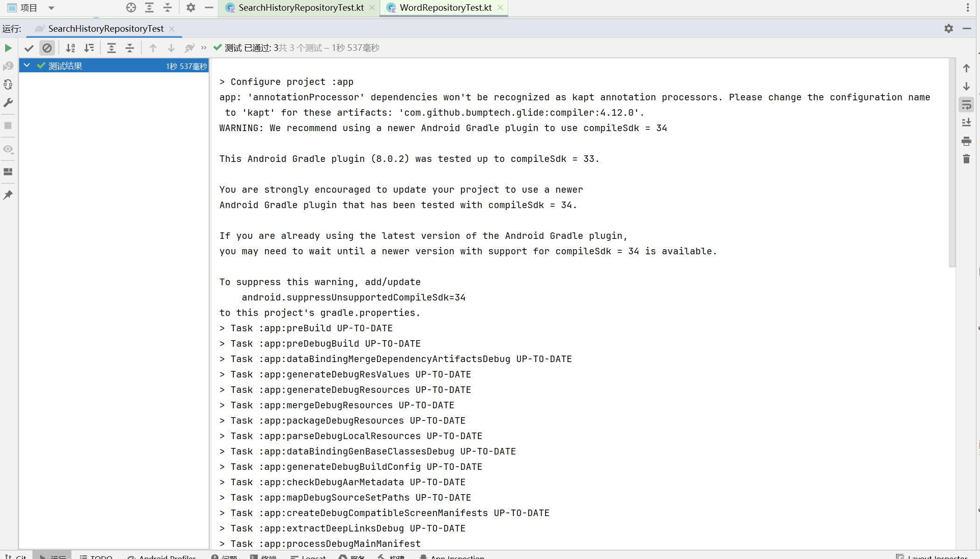Open the 项目 view dropdown
This screenshot has height=559, width=980.
tap(51, 8)
